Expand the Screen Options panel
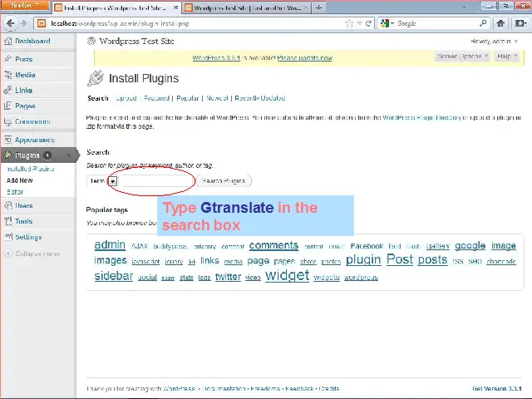Image resolution: width=532 pixels, height=399 pixels. point(462,56)
